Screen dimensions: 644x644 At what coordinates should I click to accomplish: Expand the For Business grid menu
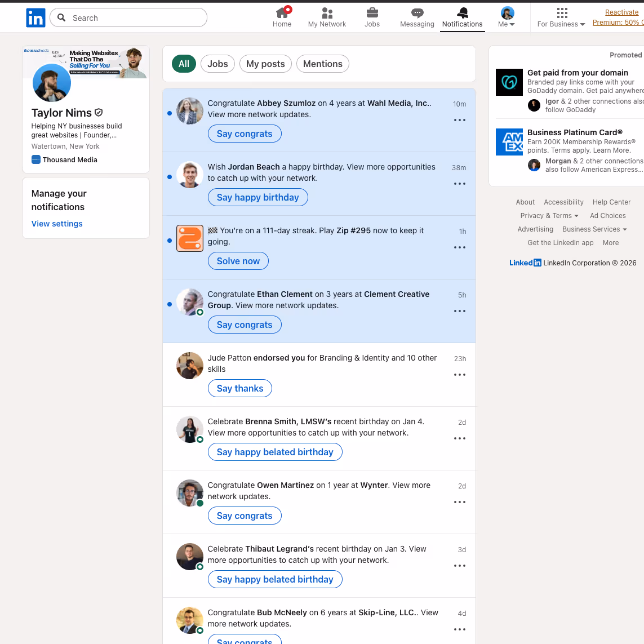[x=561, y=17]
